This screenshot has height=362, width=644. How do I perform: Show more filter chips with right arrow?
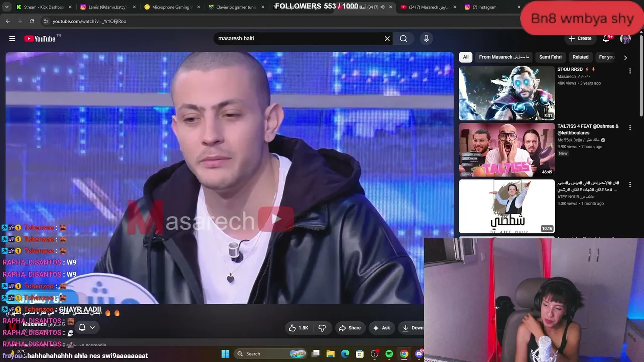tap(625, 58)
